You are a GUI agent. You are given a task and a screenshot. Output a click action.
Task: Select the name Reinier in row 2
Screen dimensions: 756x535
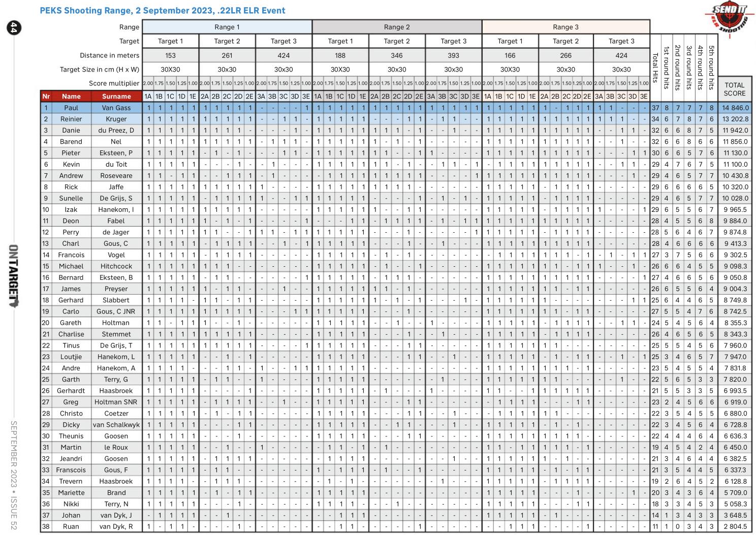(x=71, y=119)
